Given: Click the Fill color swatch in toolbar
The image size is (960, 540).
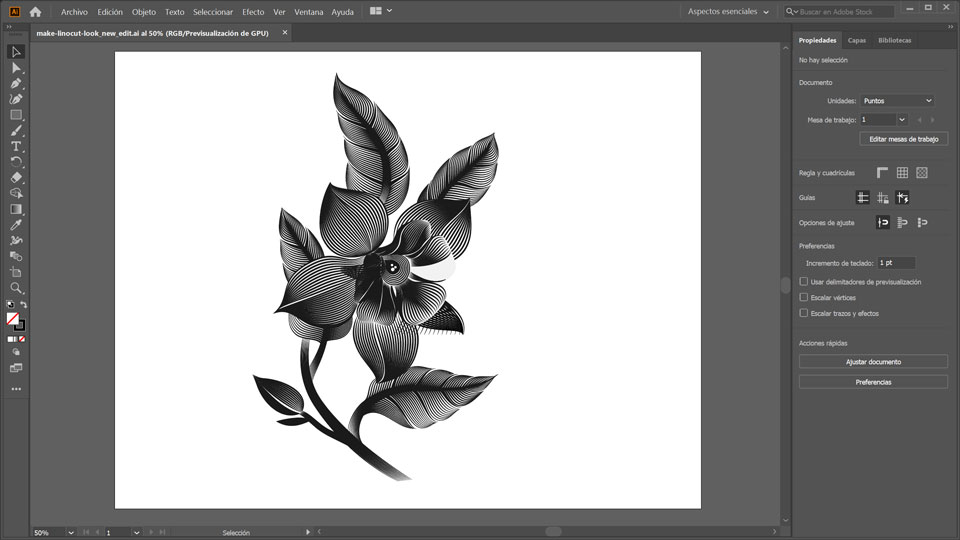Looking at the screenshot, I should (x=13, y=318).
